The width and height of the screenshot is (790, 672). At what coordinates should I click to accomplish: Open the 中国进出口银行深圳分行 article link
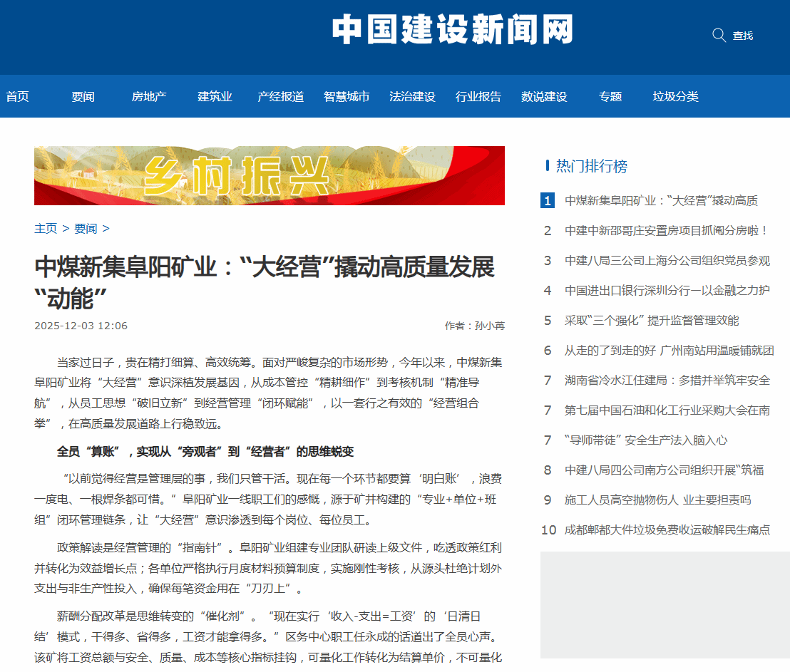click(667, 291)
